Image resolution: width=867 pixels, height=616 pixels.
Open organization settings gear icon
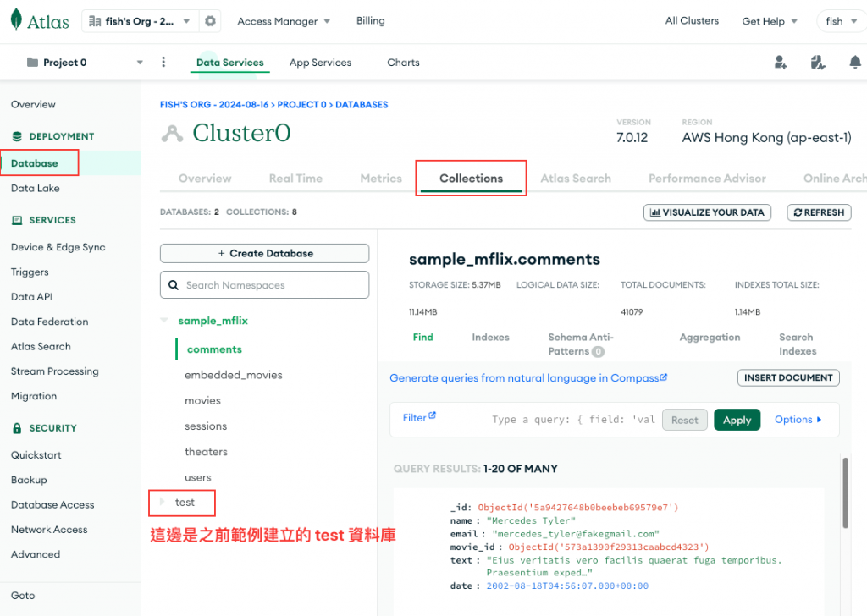(x=210, y=21)
